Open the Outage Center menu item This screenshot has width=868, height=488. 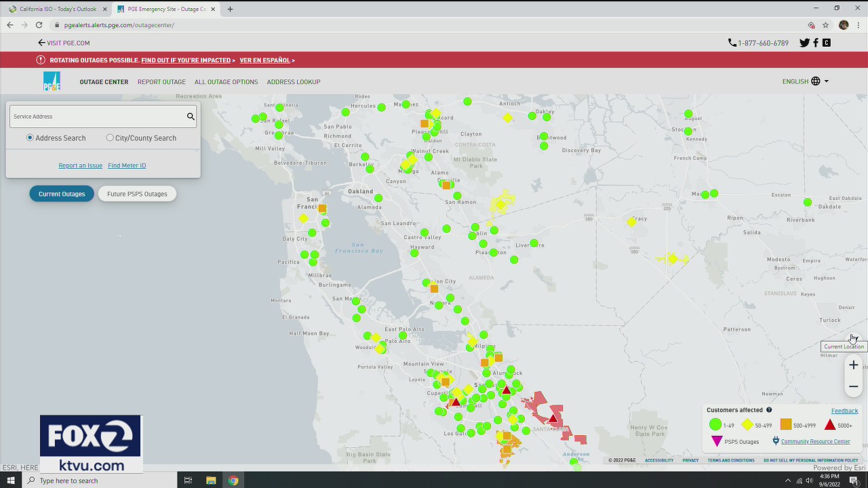104,82
